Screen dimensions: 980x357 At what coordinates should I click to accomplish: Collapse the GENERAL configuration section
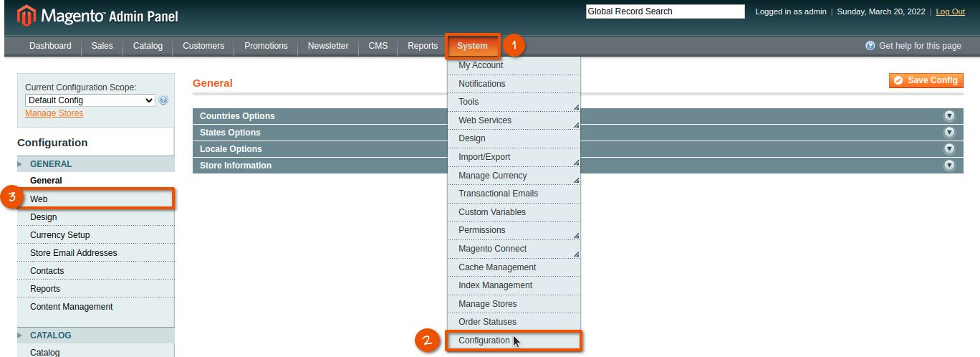[x=95, y=164]
